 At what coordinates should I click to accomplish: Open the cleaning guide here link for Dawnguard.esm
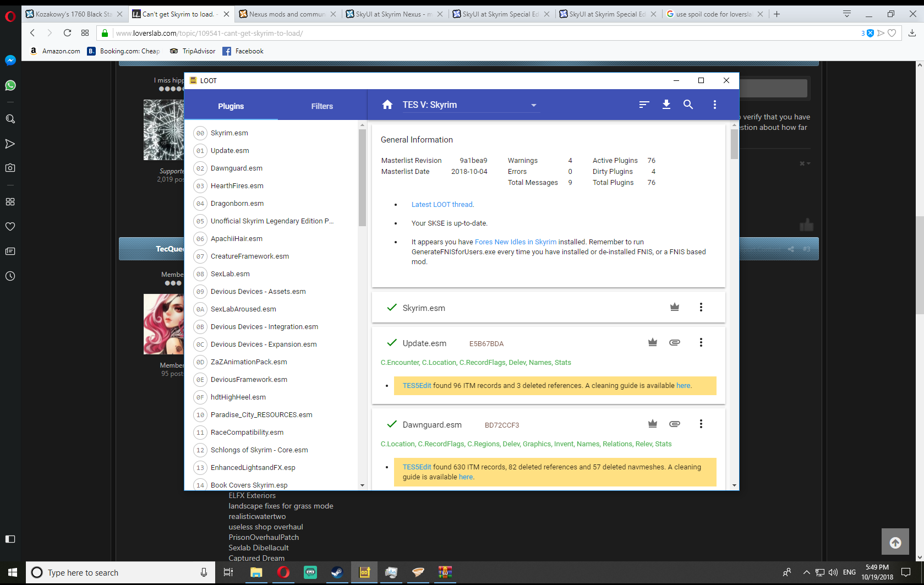(466, 477)
